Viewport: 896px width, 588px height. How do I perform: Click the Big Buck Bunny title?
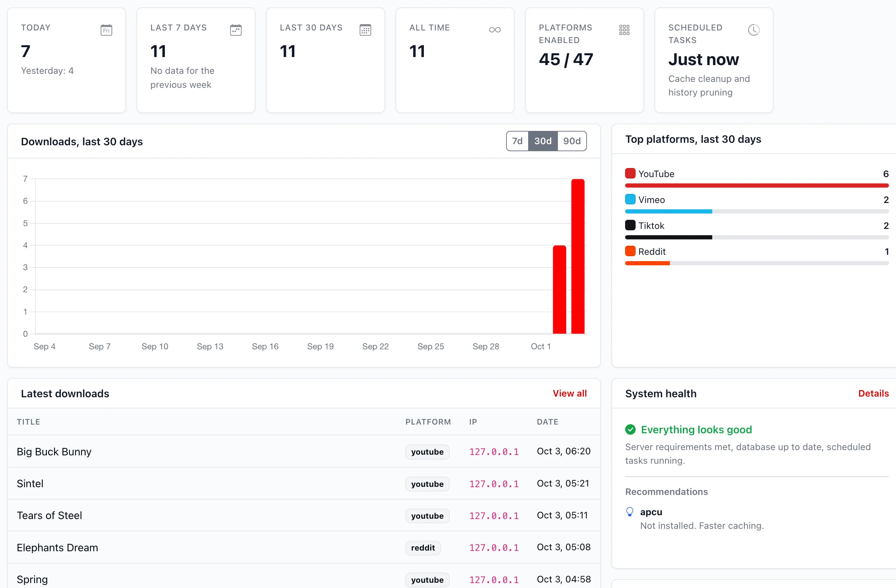click(x=54, y=451)
